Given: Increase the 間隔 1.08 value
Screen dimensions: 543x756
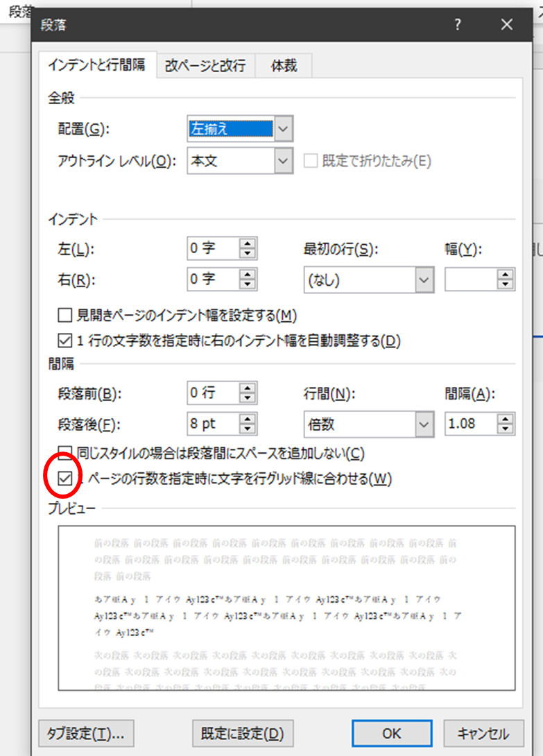Looking at the screenshot, I should (x=505, y=419).
